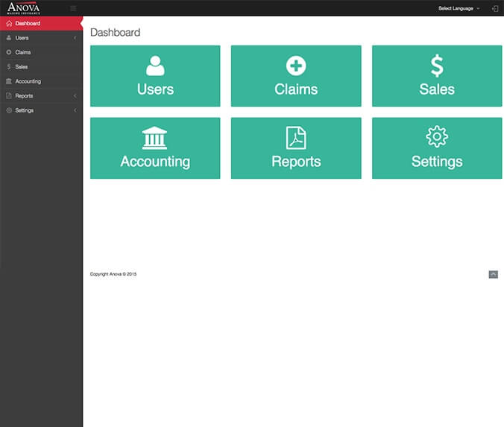Image resolution: width=504 pixels, height=427 pixels.
Task: Open the Accounting dashboard tile
Action: [155, 148]
